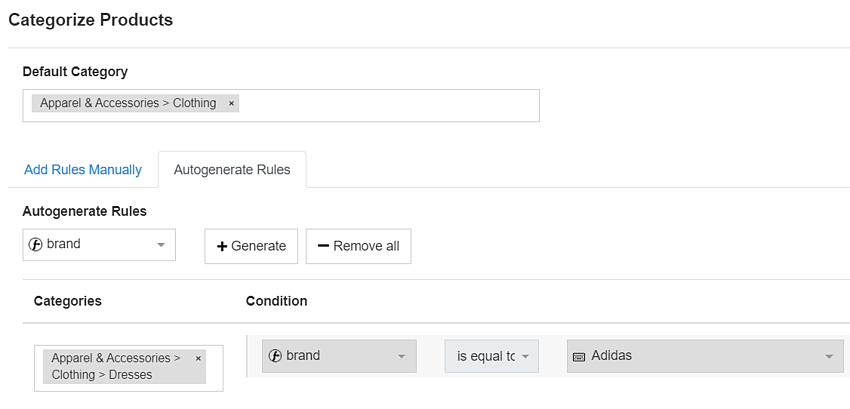
Task: Click the keyboard icon beside Adidas
Action: pyautogui.click(x=579, y=356)
